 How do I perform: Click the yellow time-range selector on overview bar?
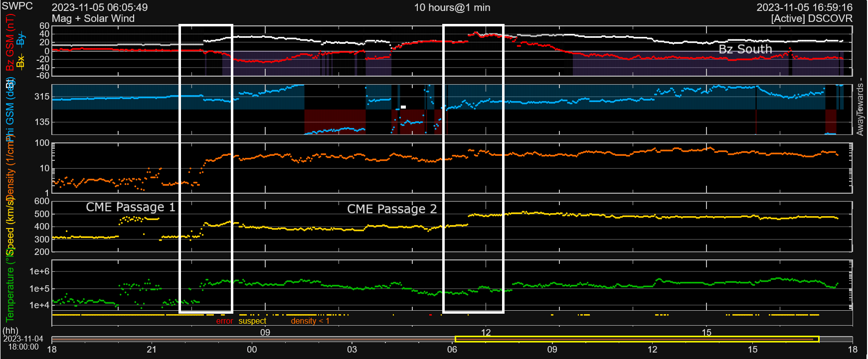tap(637, 339)
